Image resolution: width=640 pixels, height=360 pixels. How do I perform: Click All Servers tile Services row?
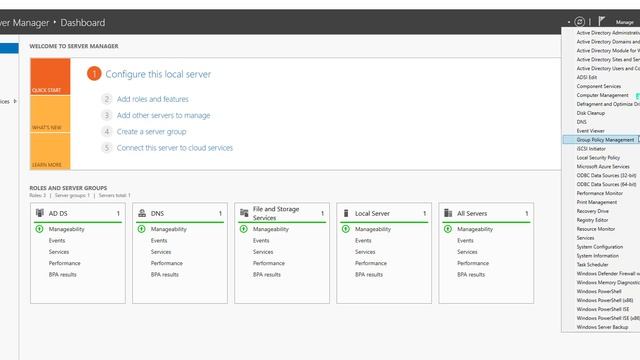(x=467, y=252)
